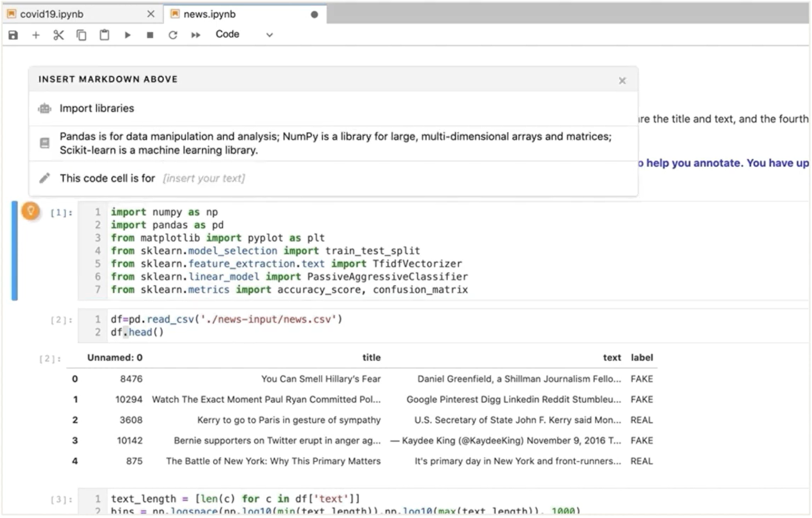
Task: Copy the selected cell
Action: [81, 35]
